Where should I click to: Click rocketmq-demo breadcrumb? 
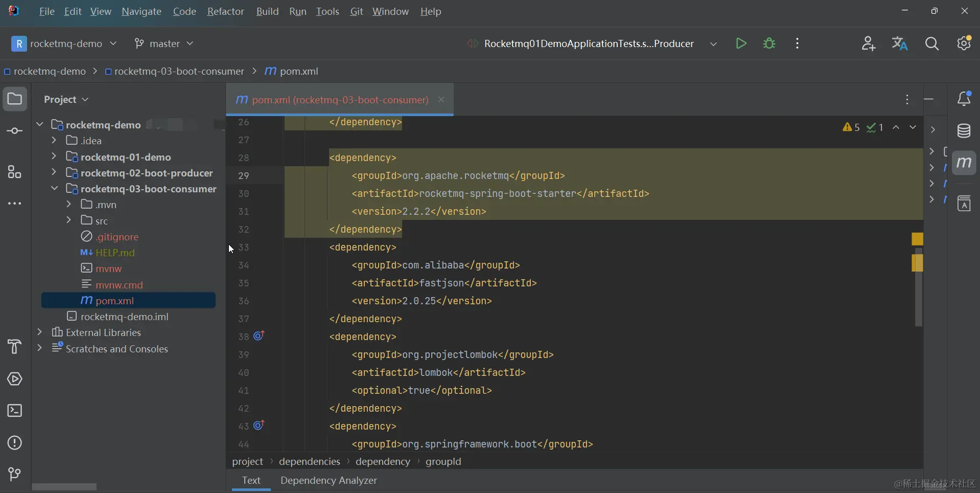click(x=45, y=72)
